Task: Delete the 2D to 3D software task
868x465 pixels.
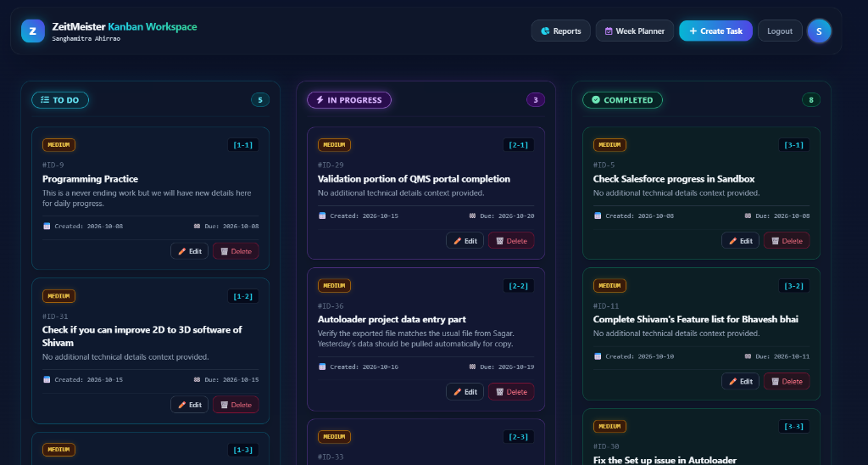Action: point(236,405)
